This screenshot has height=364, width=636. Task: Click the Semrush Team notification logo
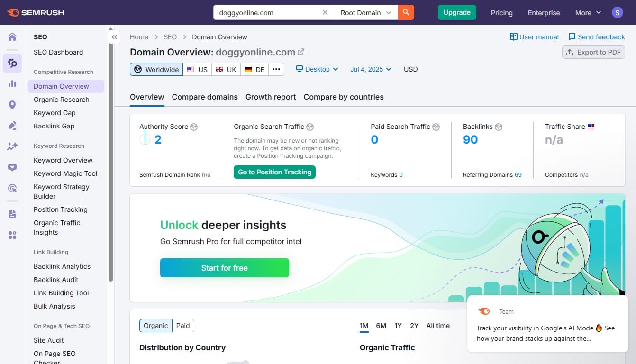click(484, 311)
